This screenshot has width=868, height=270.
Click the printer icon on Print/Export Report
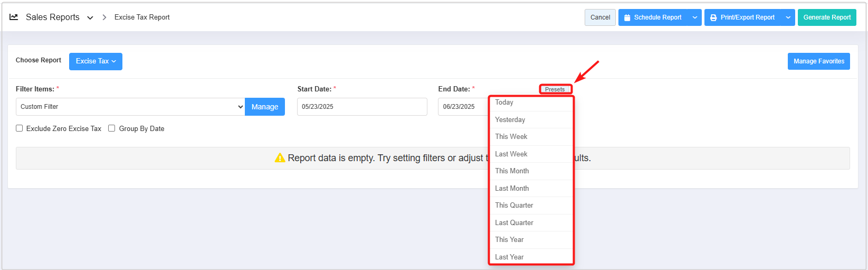pyautogui.click(x=713, y=17)
